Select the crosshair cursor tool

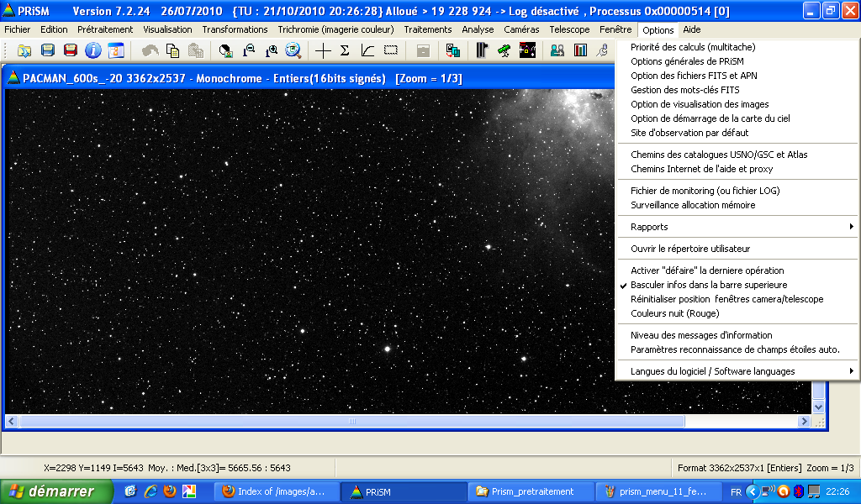pos(323,51)
